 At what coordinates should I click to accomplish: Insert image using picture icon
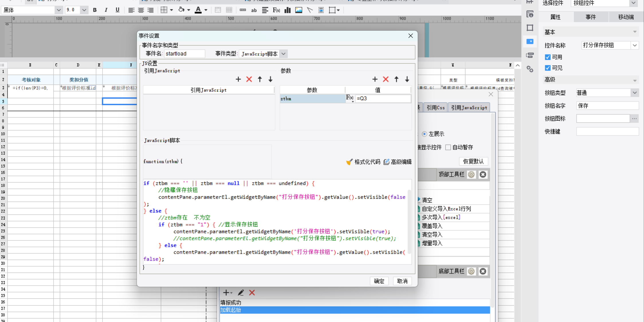pos(299,10)
